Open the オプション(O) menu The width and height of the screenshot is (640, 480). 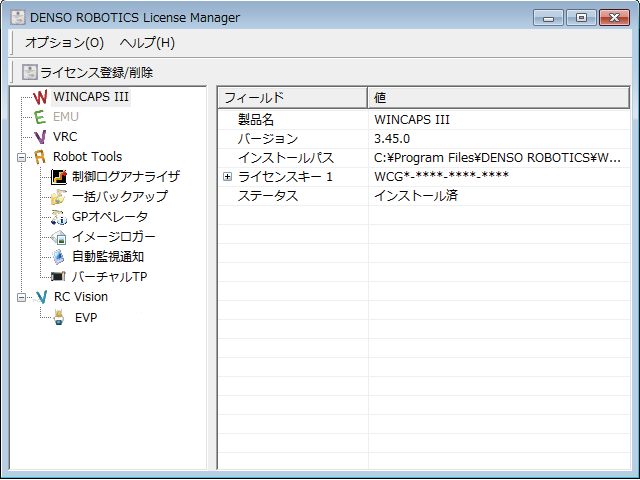(64, 43)
